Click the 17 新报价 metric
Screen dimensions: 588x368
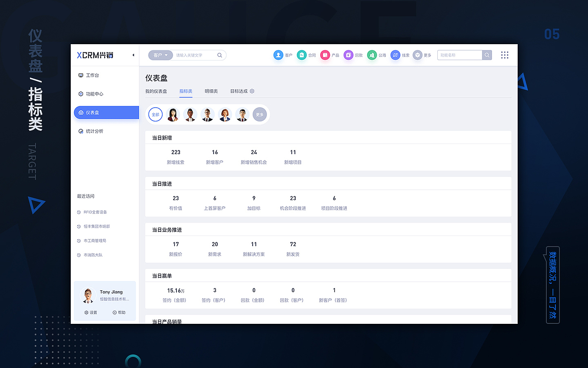click(x=175, y=249)
